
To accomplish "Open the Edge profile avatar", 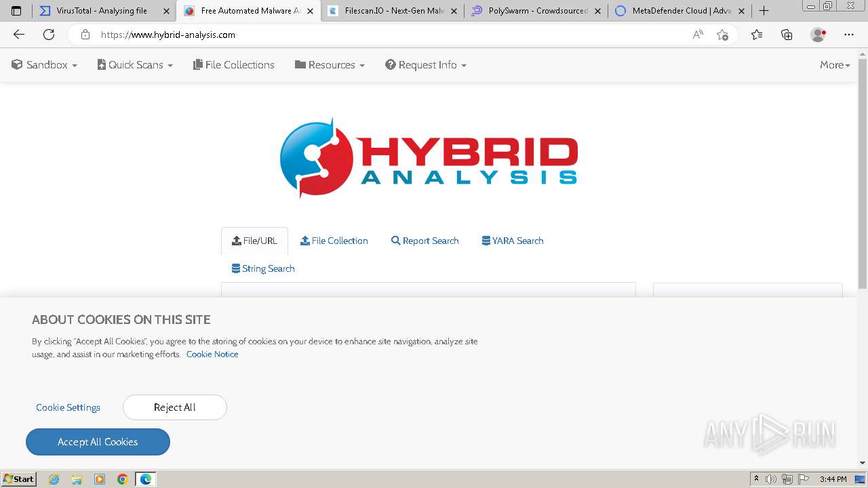I will (818, 35).
